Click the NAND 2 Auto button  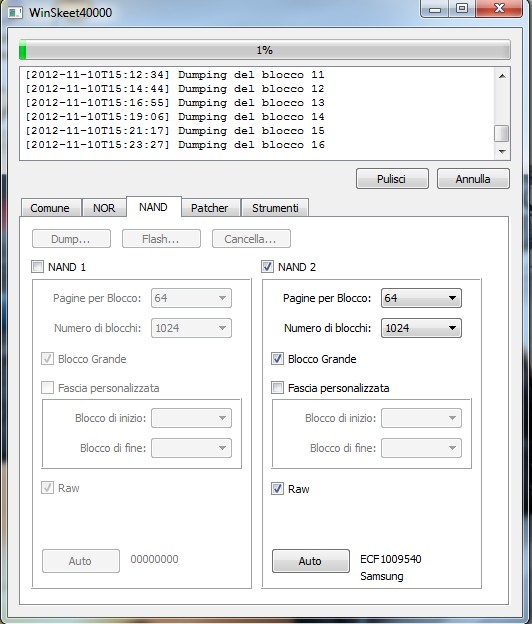311,561
